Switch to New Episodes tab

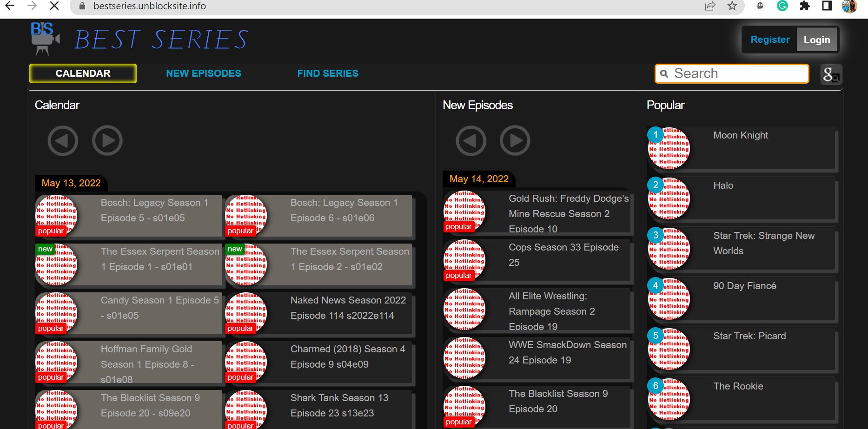204,73
